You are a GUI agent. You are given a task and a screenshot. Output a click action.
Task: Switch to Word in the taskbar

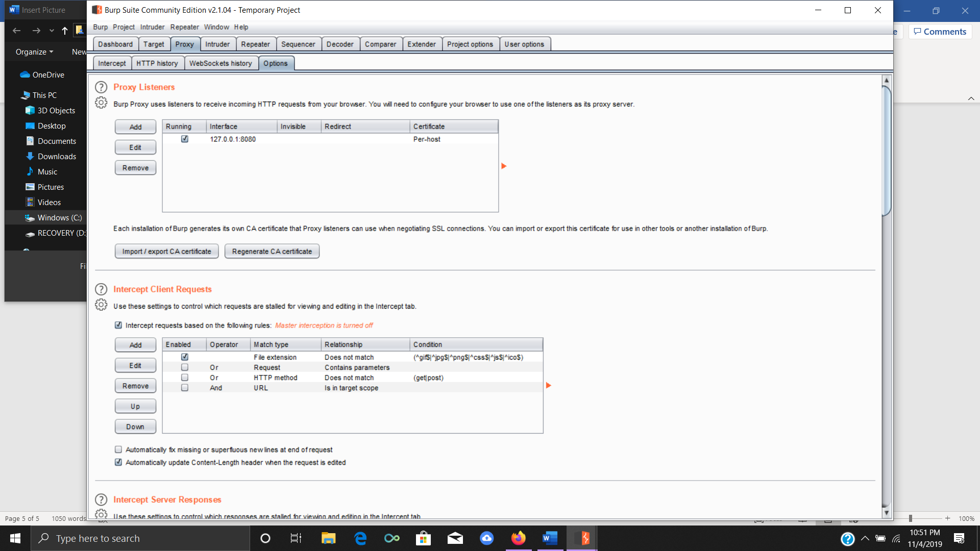click(550, 538)
